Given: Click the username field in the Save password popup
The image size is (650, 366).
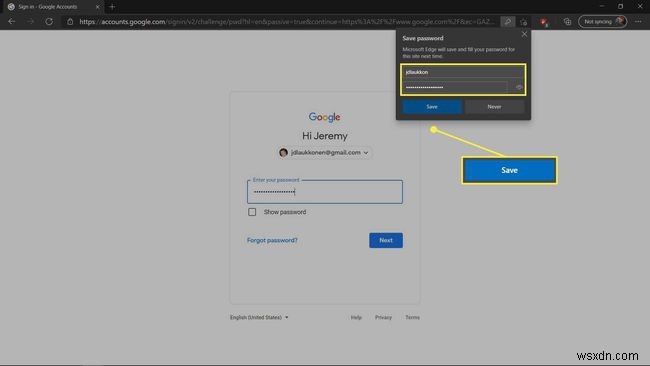Looking at the screenshot, I should (x=463, y=72).
